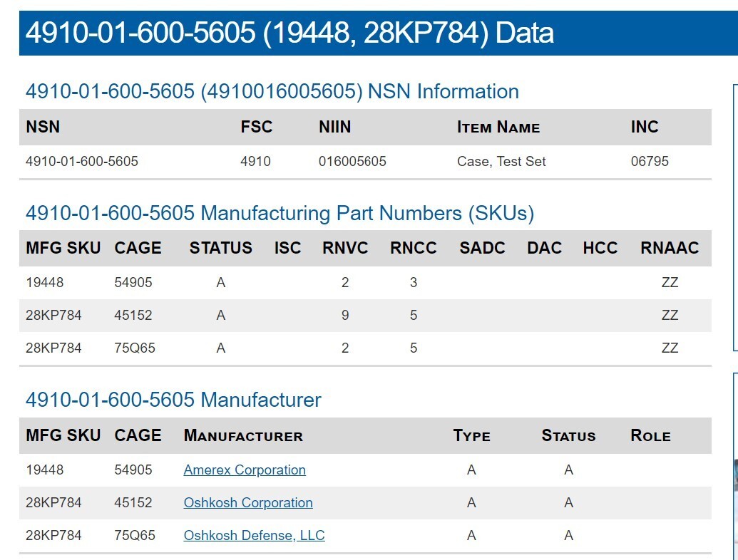Select the INC value 06795

click(650, 161)
